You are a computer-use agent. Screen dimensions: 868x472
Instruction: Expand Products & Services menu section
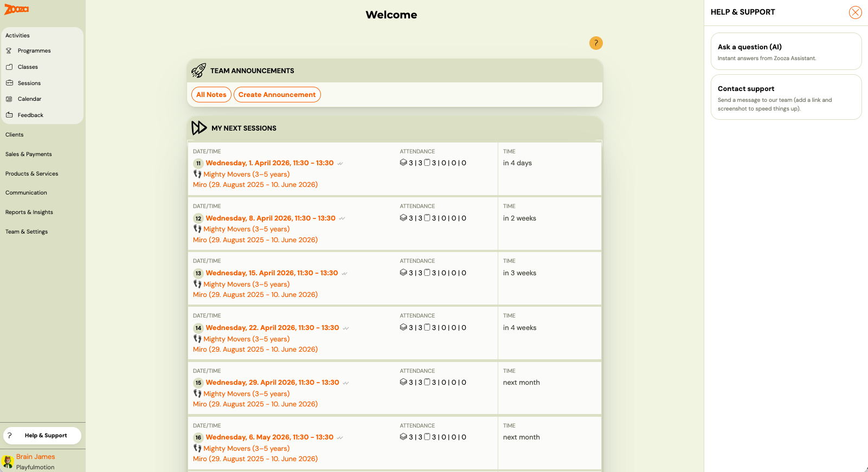click(x=32, y=173)
